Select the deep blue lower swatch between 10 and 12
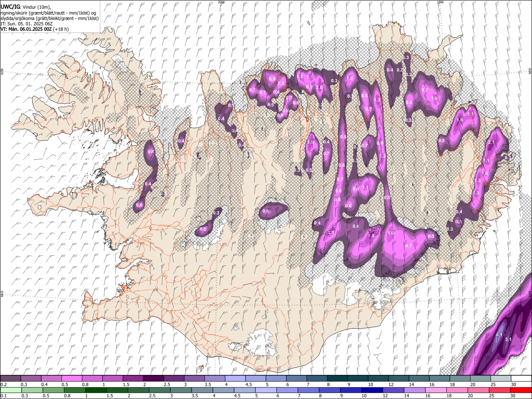The height and width of the screenshot is (399, 532). [372, 390]
